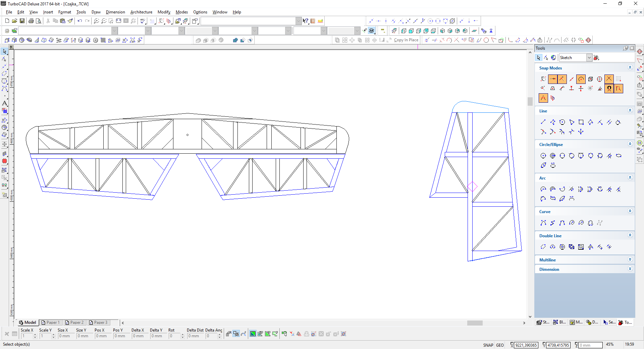
Task: Click the SNAP button in status bar
Action: pos(488,345)
